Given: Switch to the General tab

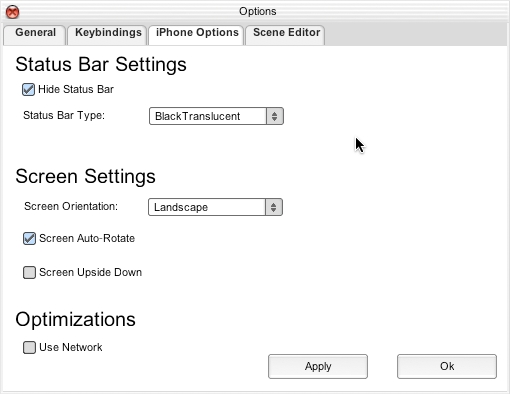Looking at the screenshot, I should point(35,35).
